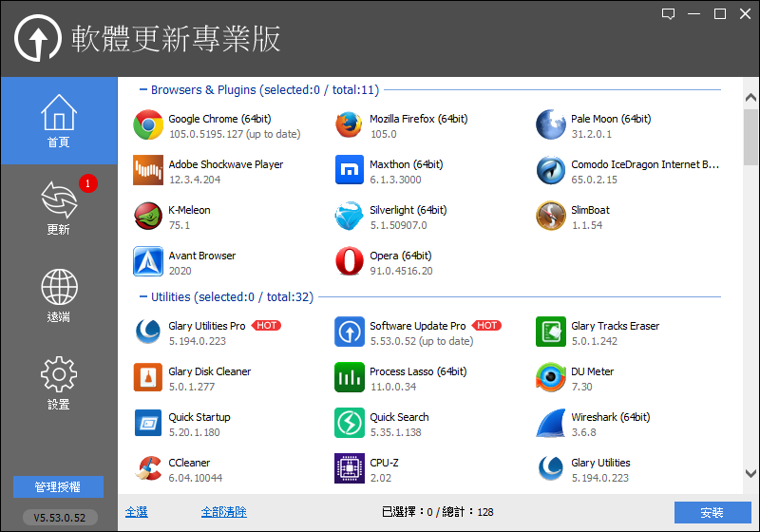This screenshot has height=532, width=760.
Task: Click the 'DU Meter' label
Action: point(592,371)
